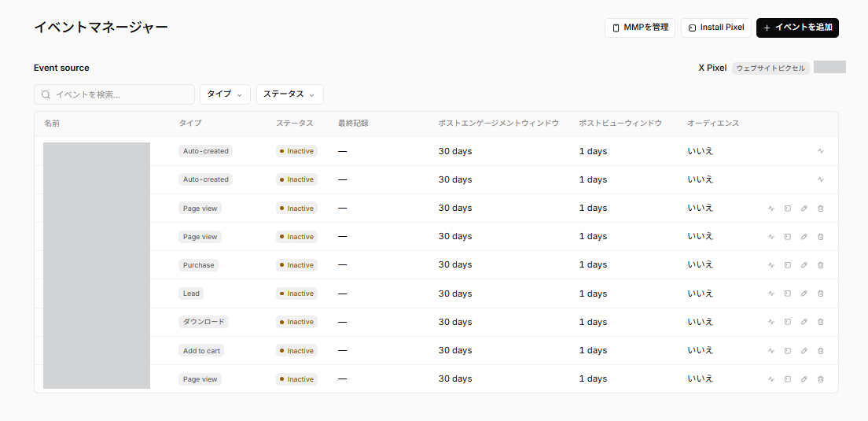
Task: Show activity icon for the Lead event
Action: [x=771, y=294]
